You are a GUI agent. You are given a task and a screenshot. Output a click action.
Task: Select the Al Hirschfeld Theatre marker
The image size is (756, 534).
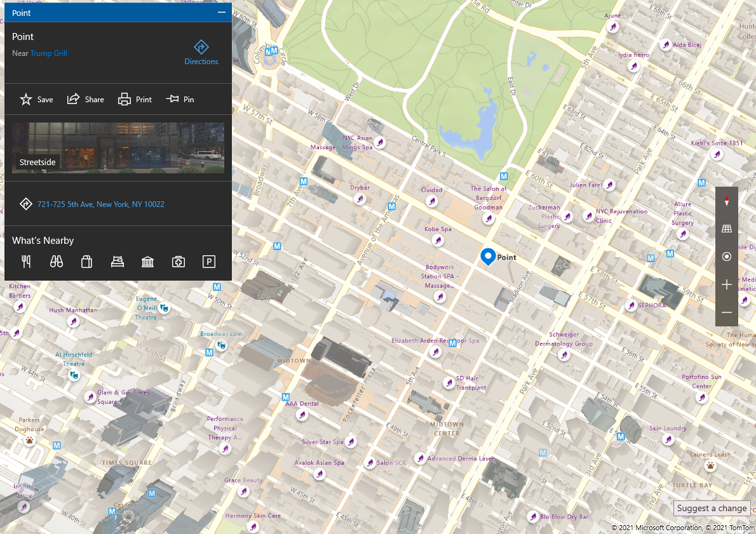click(x=74, y=375)
